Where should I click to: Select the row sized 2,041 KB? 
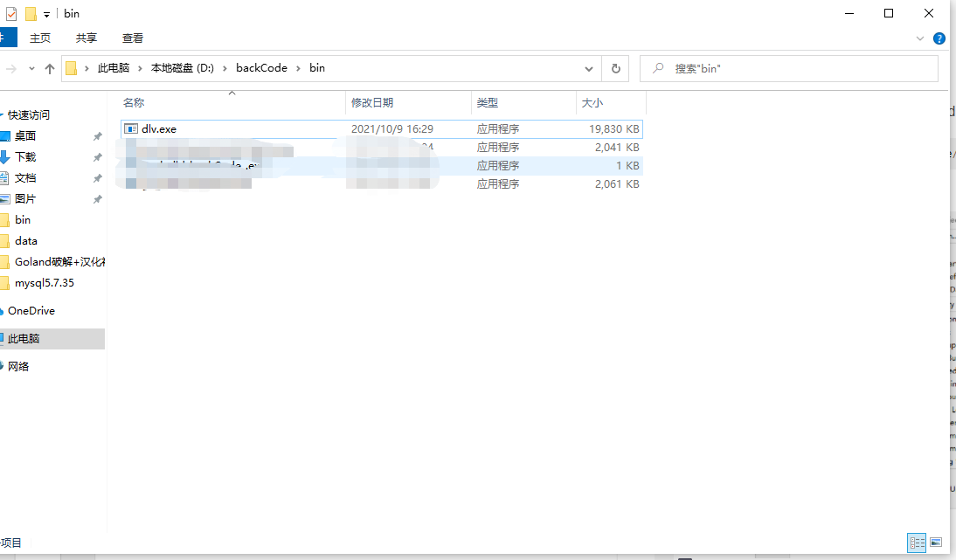(x=382, y=148)
